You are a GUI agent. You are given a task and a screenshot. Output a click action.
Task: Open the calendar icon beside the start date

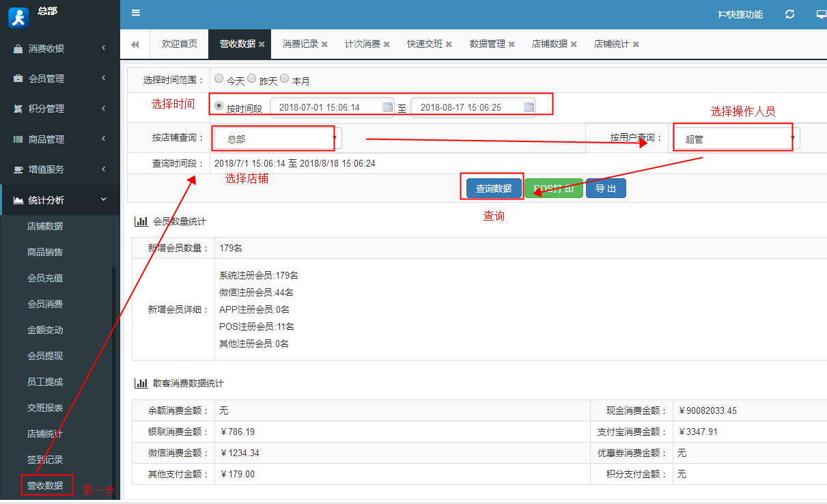[x=387, y=106]
